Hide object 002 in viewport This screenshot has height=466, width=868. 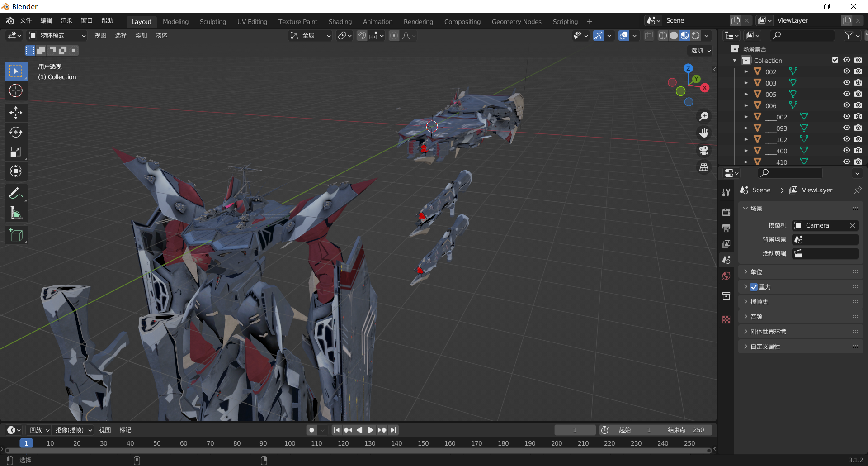pyautogui.click(x=847, y=71)
